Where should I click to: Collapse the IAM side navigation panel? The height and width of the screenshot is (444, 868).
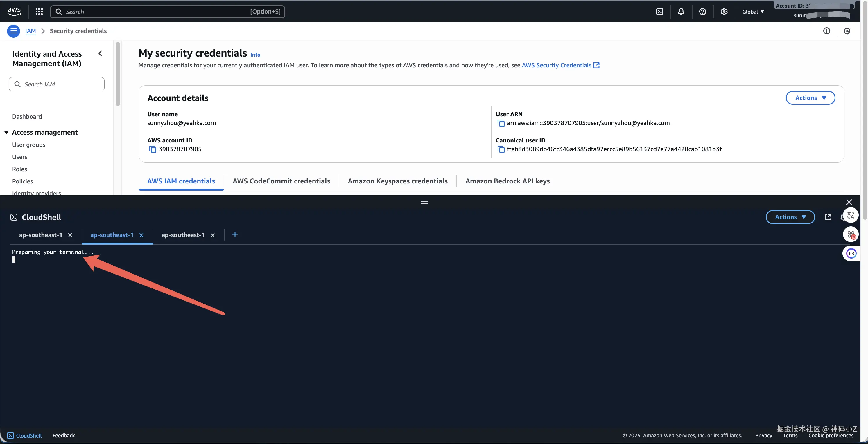point(100,53)
